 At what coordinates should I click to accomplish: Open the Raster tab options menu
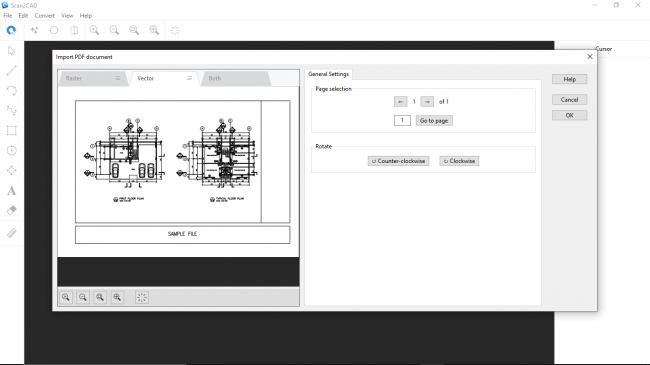118,78
